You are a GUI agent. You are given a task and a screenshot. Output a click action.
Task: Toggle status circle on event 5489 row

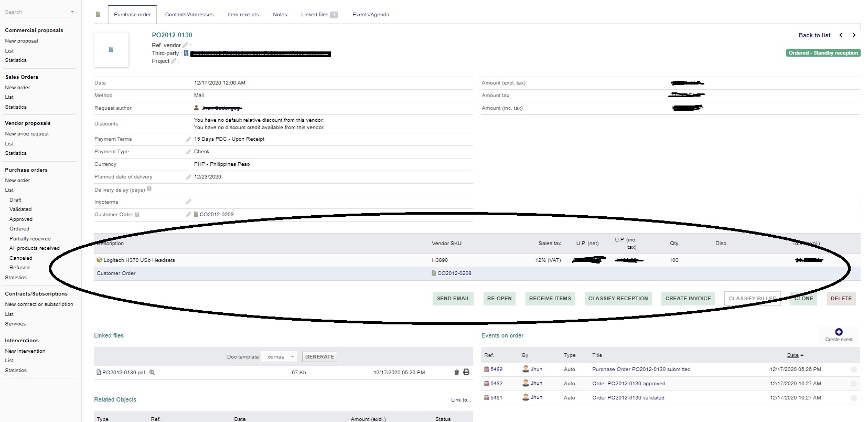coord(853,370)
